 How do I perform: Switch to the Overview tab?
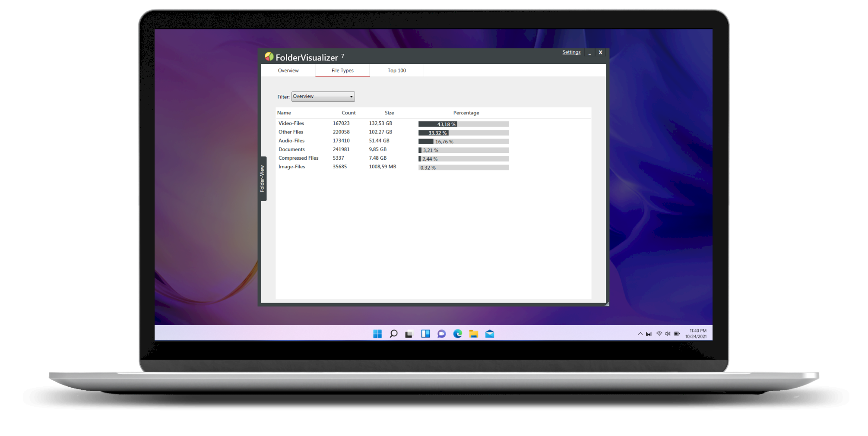coord(288,70)
